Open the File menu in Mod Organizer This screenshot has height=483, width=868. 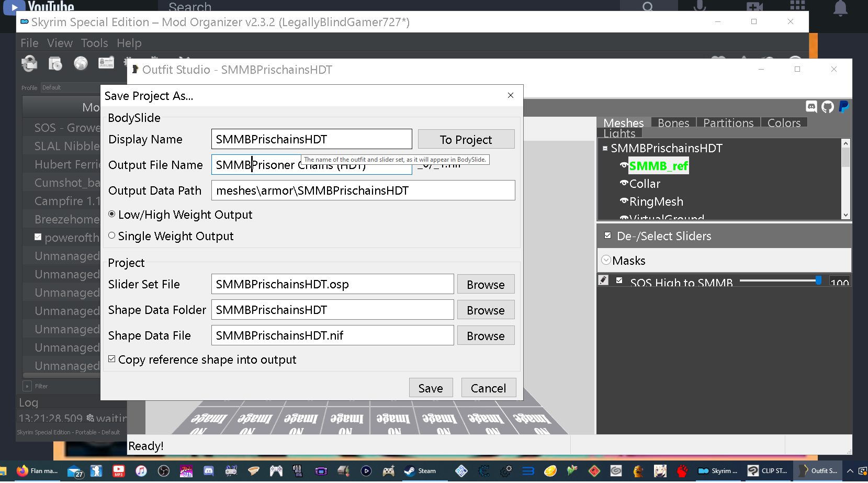(x=29, y=43)
